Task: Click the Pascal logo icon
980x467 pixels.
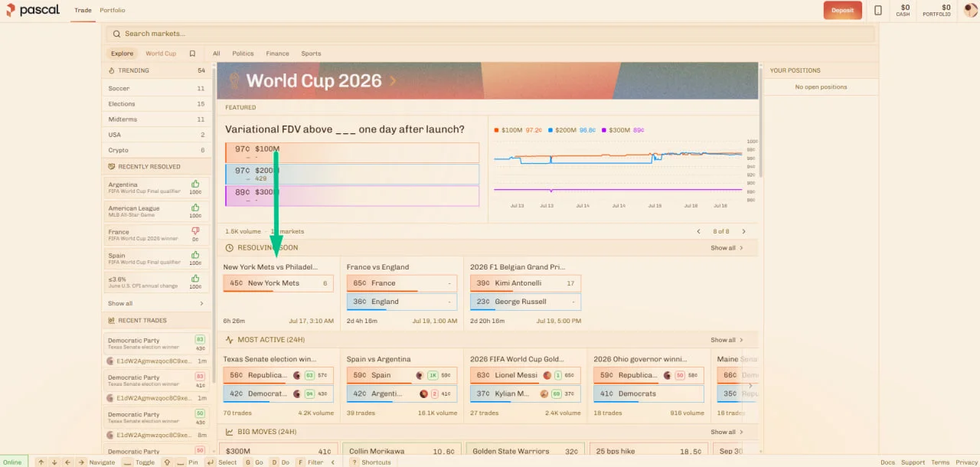Action: pos(10,10)
